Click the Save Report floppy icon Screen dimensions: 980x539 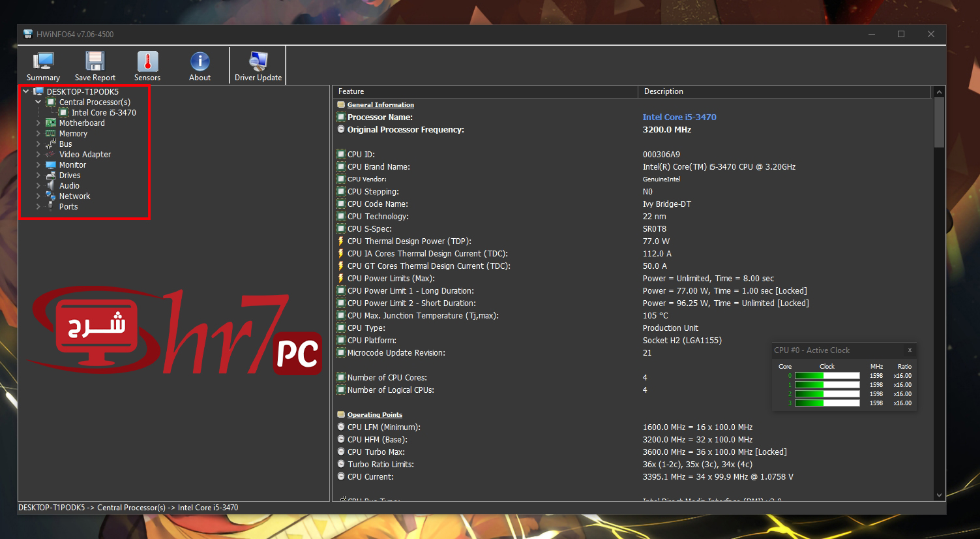[95, 61]
